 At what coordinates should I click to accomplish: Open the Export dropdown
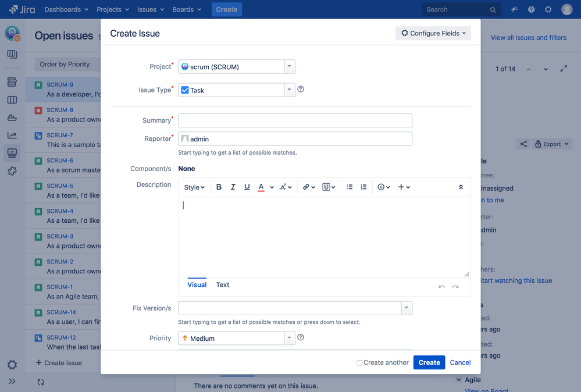[x=552, y=144]
